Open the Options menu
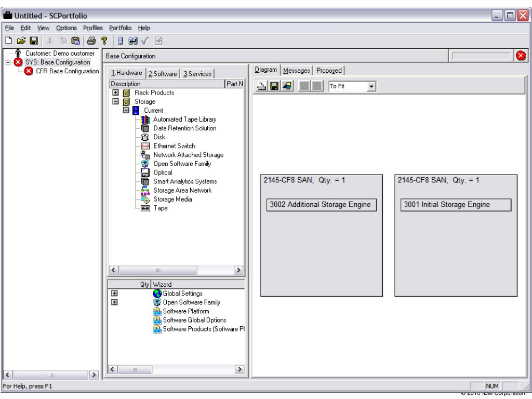 pos(66,28)
